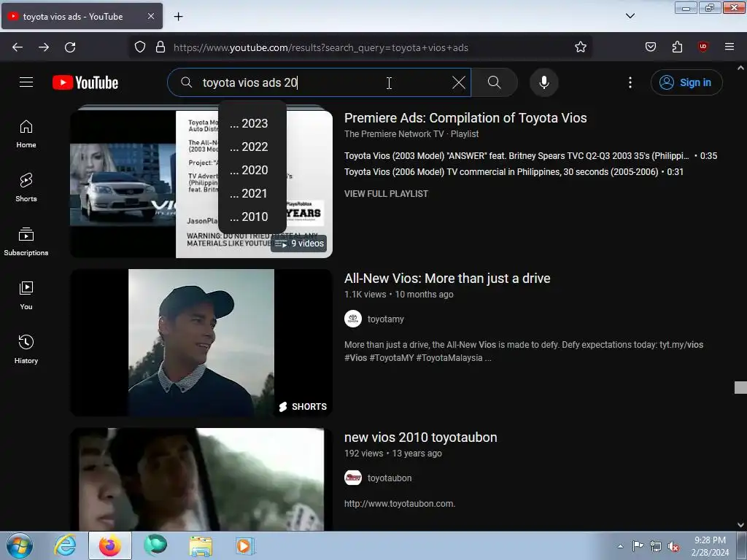Open toyotamy channel name
This screenshot has height=560, width=747.
click(385, 319)
